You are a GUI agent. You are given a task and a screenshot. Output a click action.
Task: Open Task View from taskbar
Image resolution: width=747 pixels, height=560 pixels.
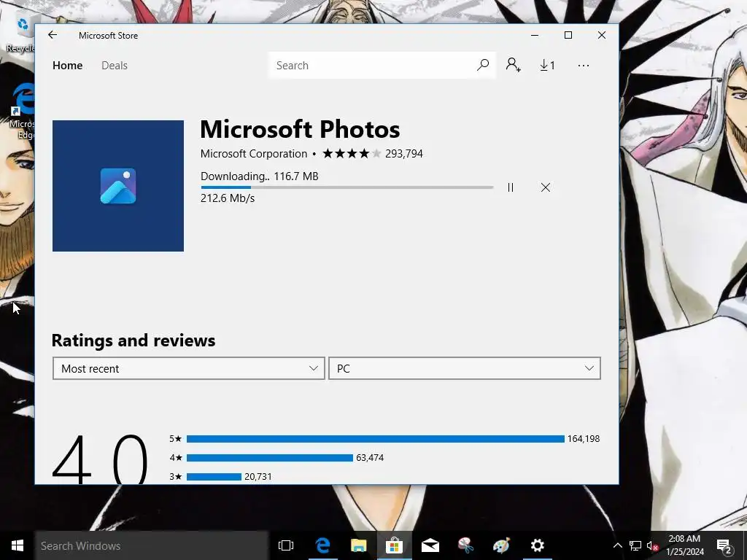pos(286,545)
